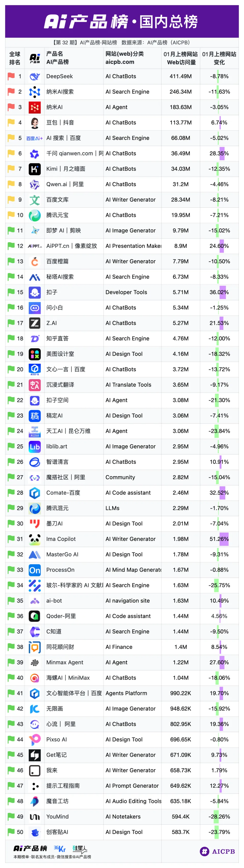Click the liblib.art Lib logo icon
This screenshot has width=244, height=868.
pyautogui.click(x=35, y=446)
